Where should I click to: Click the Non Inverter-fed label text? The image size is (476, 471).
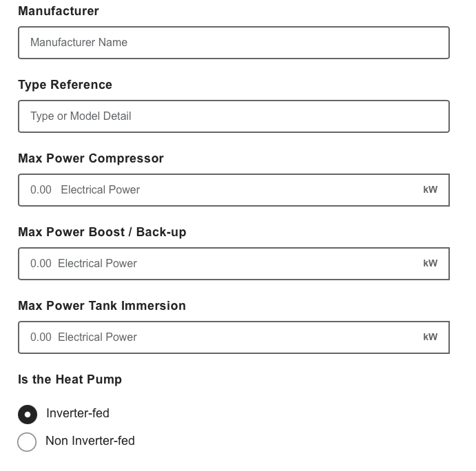pyautogui.click(x=90, y=441)
